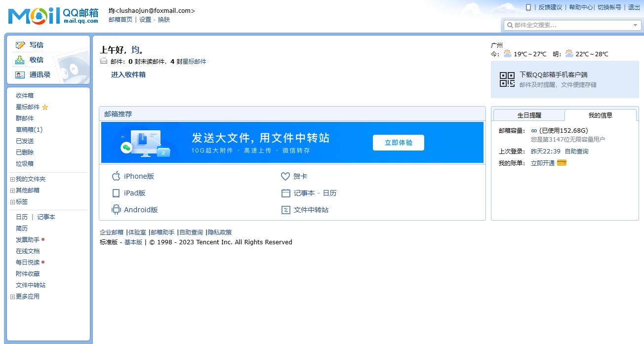Click the compose mail (写信) icon
Screen dimensions: 644x344
[20, 45]
